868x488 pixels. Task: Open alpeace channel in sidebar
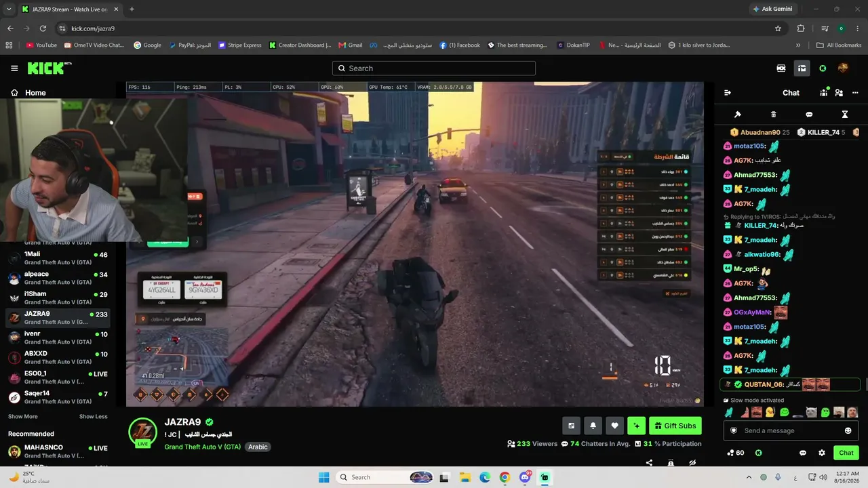point(58,278)
